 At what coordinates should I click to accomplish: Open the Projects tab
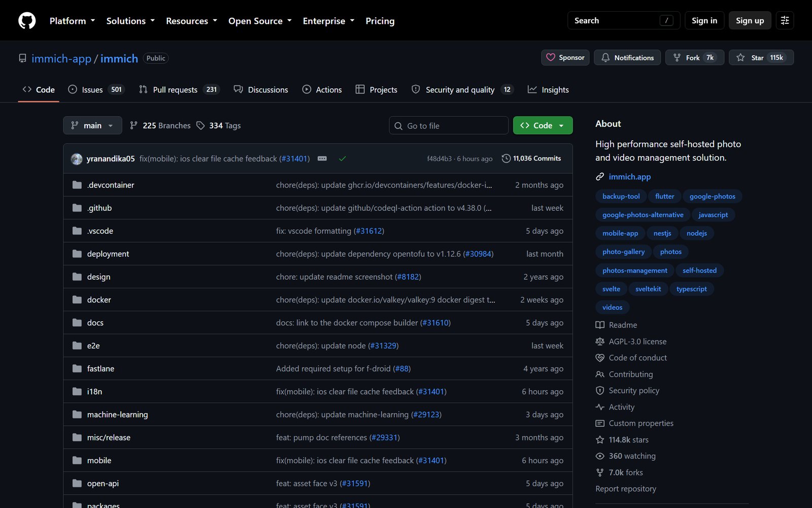377,89
